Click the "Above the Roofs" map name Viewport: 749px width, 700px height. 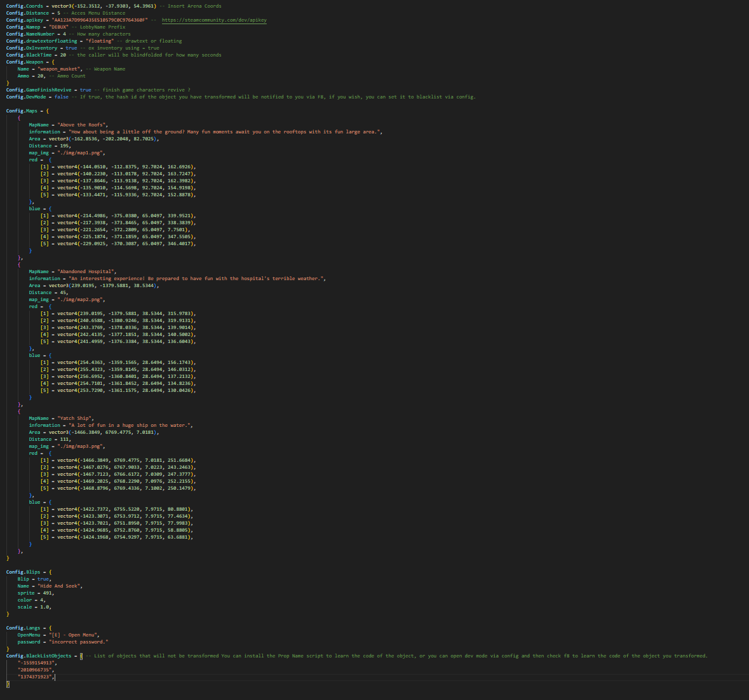[x=83, y=125]
